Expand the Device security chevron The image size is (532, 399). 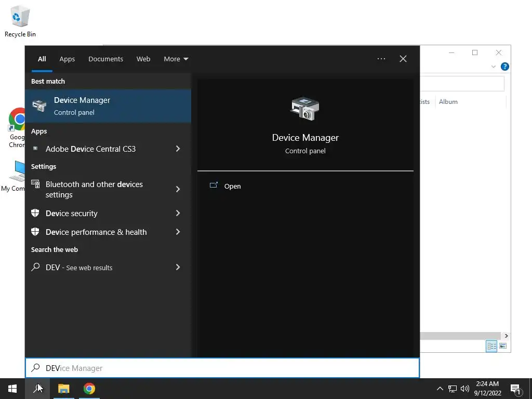pos(178,212)
